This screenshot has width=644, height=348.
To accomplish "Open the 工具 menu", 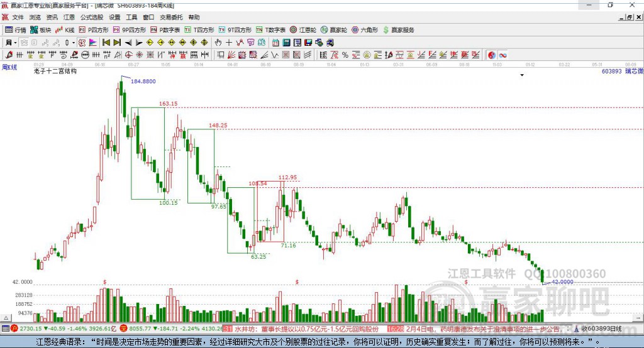I will coord(131,17).
